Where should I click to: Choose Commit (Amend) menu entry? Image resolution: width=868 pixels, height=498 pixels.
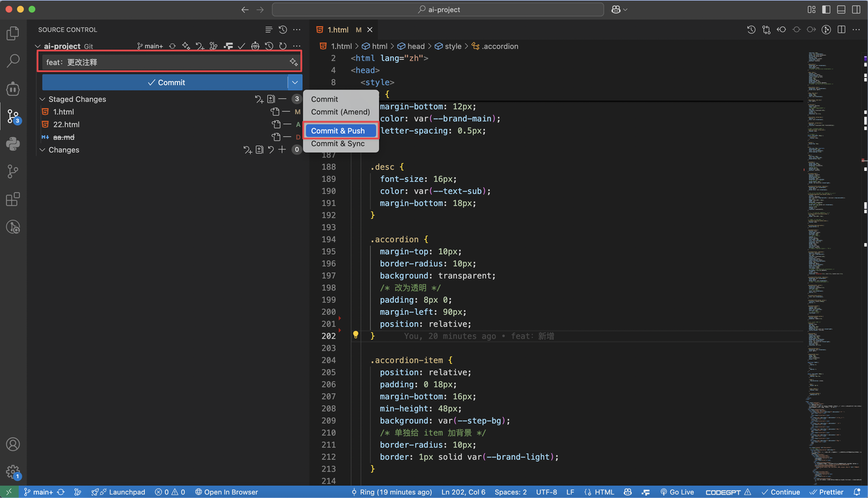click(340, 112)
